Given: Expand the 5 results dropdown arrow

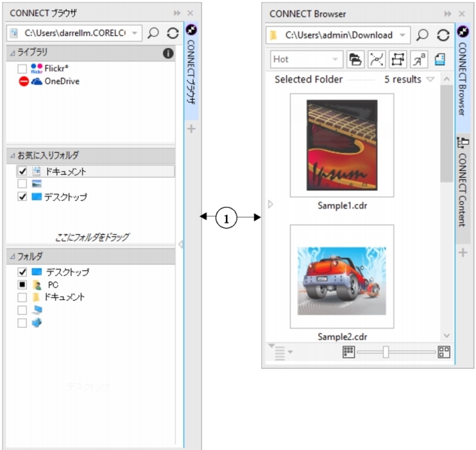Looking at the screenshot, I should tap(430, 79).
